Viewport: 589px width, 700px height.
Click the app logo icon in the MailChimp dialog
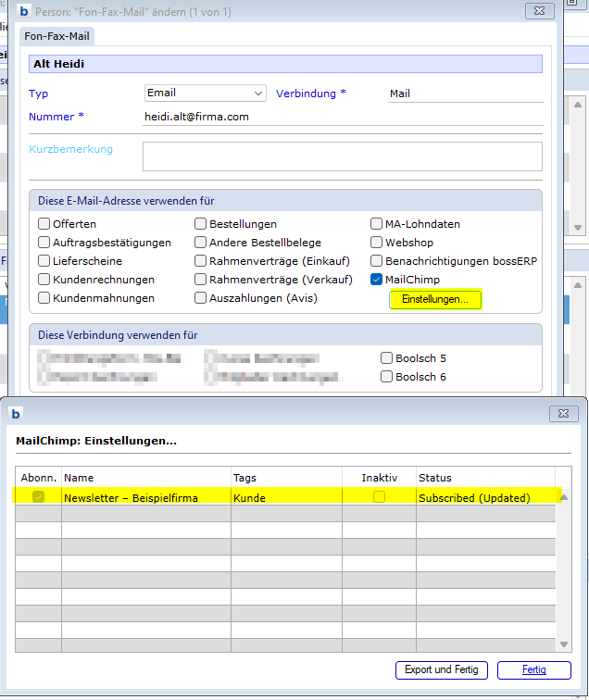pyautogui.click(x=16, y=413)
